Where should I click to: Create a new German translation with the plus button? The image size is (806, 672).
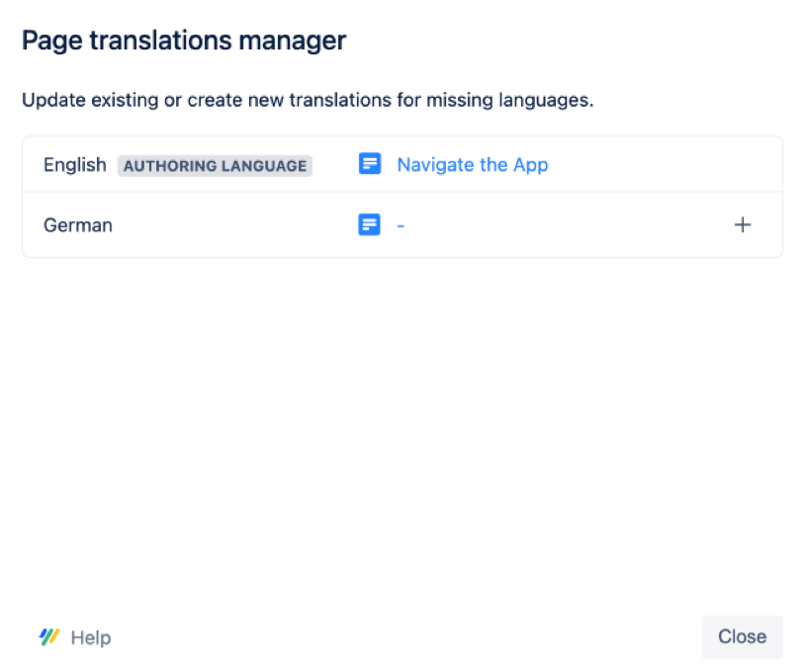click(x=743, y=224)
